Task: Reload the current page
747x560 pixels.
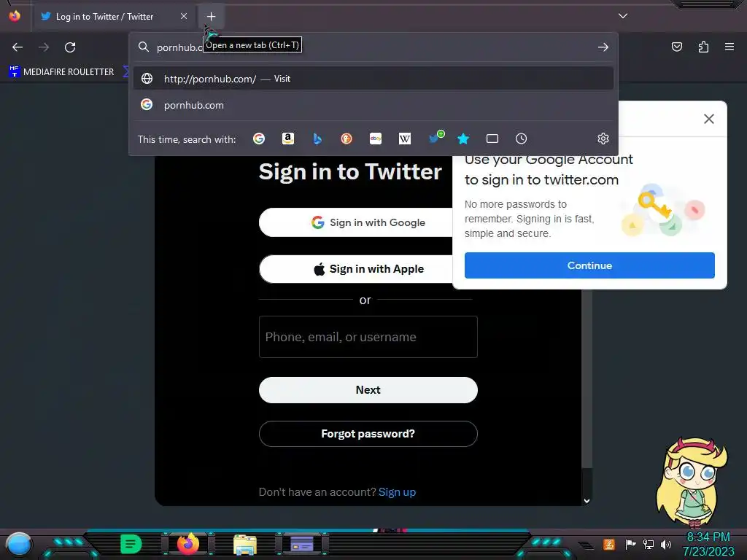Action: [70, 47]
